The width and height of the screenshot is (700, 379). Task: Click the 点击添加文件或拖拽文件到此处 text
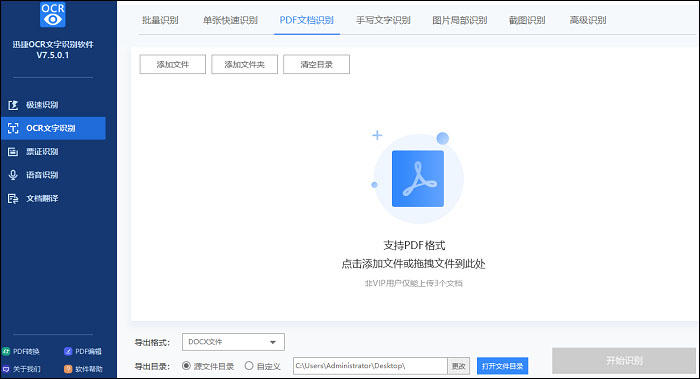tap(413, 264)
